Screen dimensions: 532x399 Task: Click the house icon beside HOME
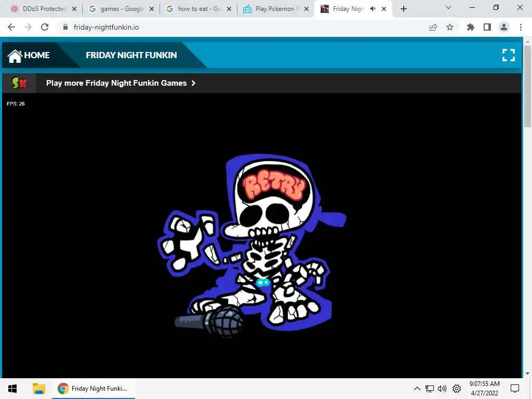tap(15, 56)
